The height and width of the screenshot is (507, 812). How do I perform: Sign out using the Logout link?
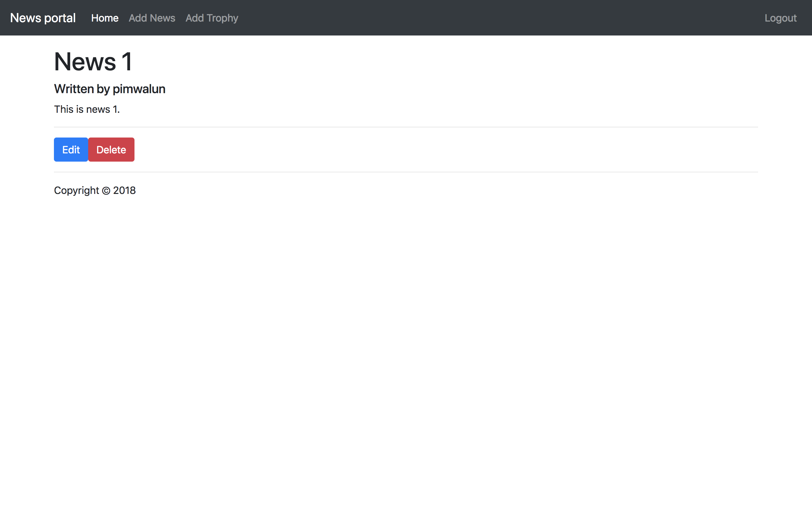(780, 18)
